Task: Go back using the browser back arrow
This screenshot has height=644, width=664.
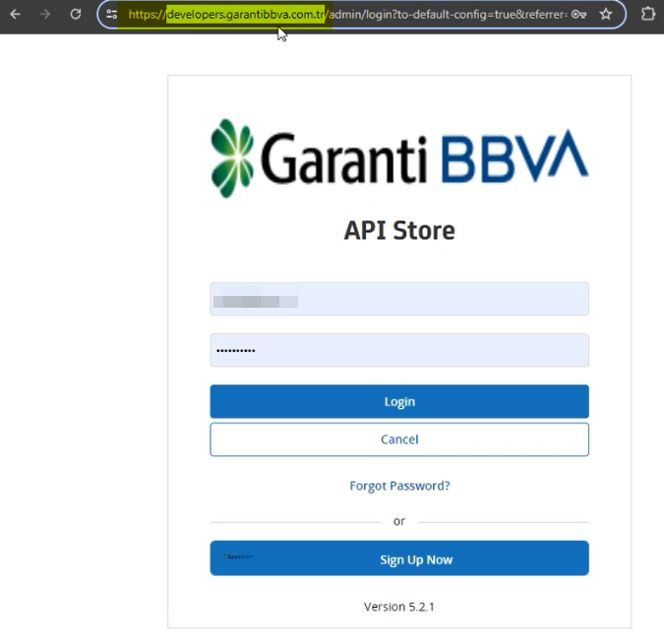Action: (x=15, y=15)
